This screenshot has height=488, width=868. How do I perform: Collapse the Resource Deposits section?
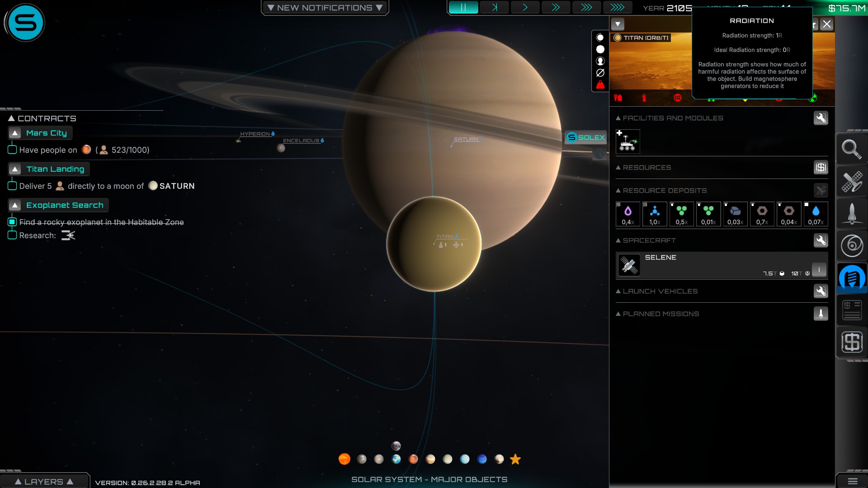(x=618, y=191)
